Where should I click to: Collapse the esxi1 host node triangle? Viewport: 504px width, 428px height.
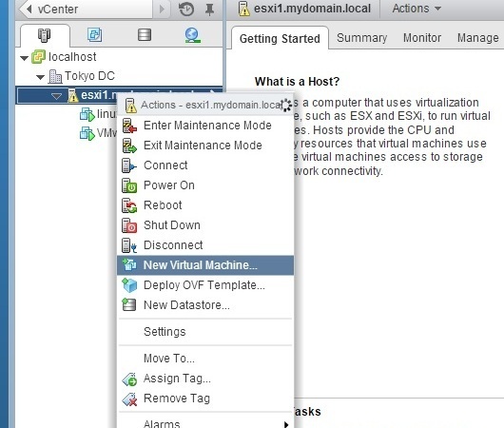pos(56,96)
